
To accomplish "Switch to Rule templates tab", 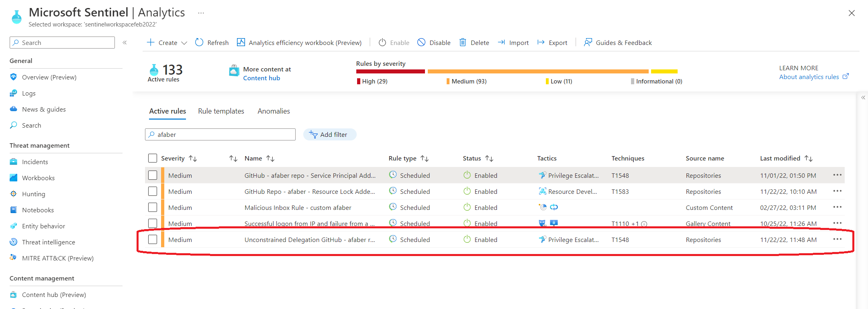I will click(221, 111).
